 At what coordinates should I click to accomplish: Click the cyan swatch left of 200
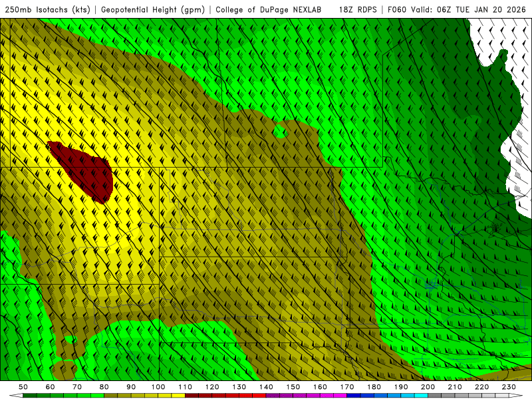tap(421, 396)
